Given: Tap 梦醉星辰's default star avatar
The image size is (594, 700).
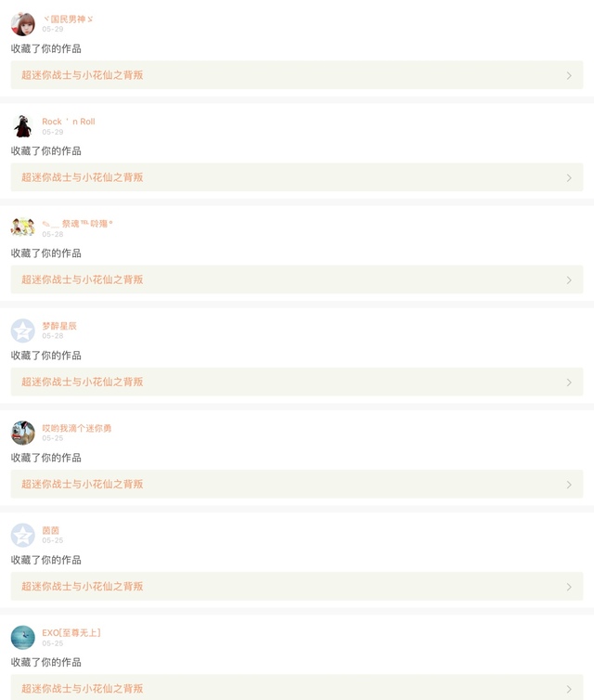Looking at the screenshot, I should [23, 331].
